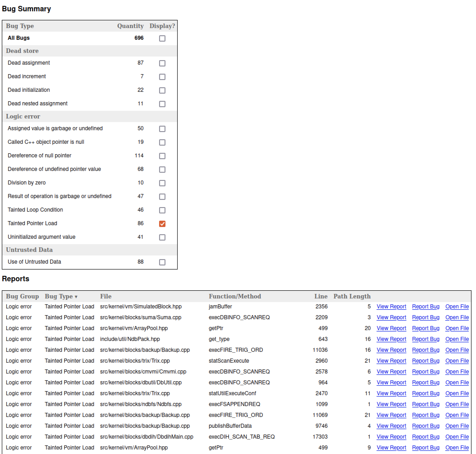Click Report Bug for Suma.cpp row
This screenshot has width=476, height=454.
[425, 317]
